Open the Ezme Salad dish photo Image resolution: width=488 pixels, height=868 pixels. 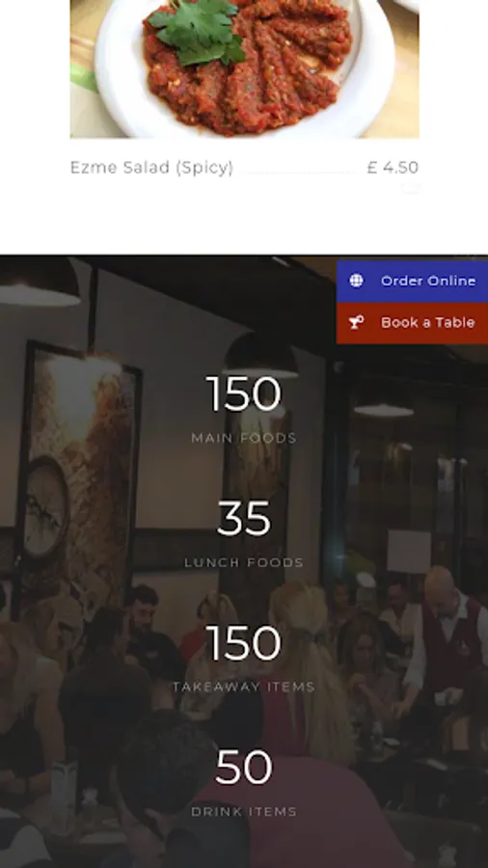tap(245, 68)
